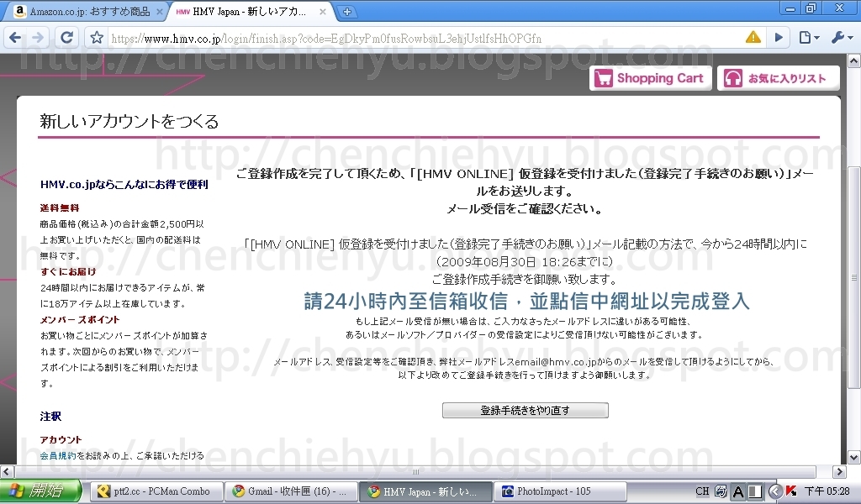Bookmark this page with the star icon
The image size is (861, 504).
98,37
